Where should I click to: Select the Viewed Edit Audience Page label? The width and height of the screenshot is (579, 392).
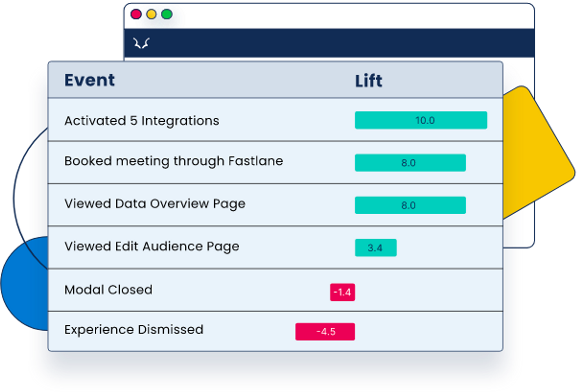pos(152,246)
